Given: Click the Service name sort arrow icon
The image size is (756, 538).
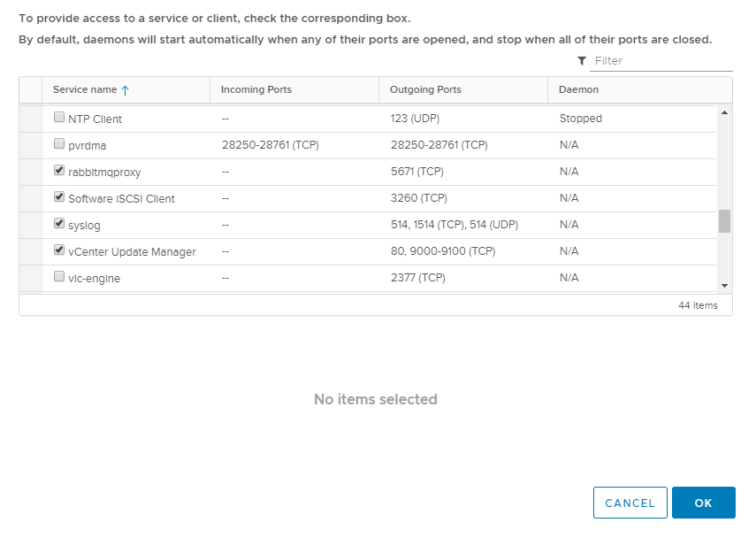Looking at the screenshot, I should (x=125, y=90).
